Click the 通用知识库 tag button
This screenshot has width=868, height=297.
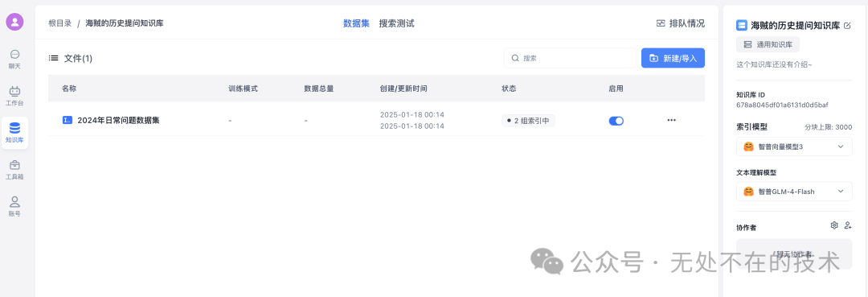(768, 44)
